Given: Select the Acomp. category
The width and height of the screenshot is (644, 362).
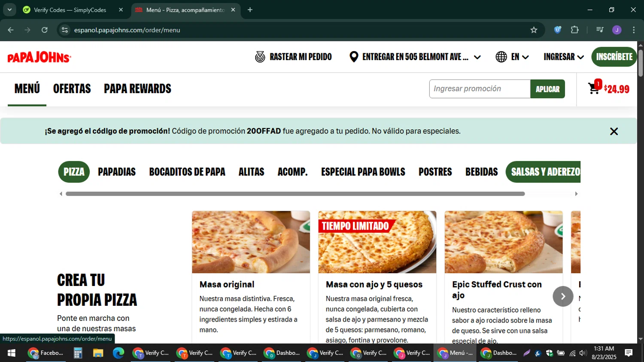Looking at the screenshot, I should tap(292, 172).
